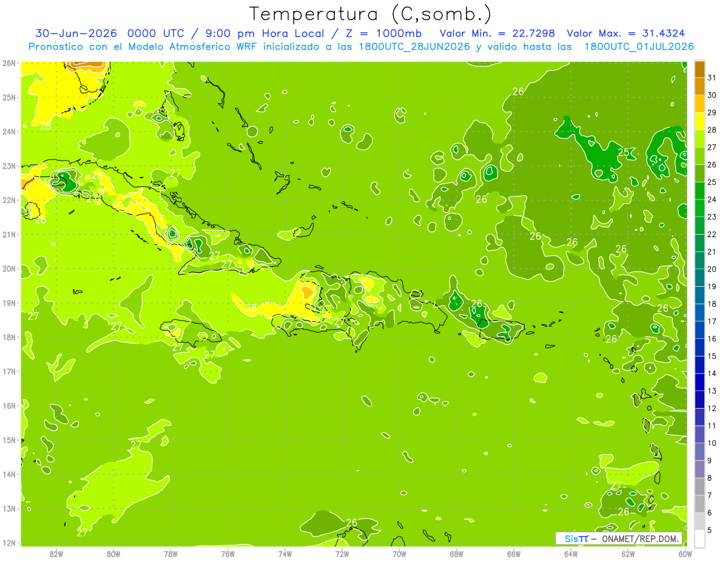Click the chart title "Temperatura (C,somb.)"
The width and height of the screenshot is (728, 562).
[370, 15]
